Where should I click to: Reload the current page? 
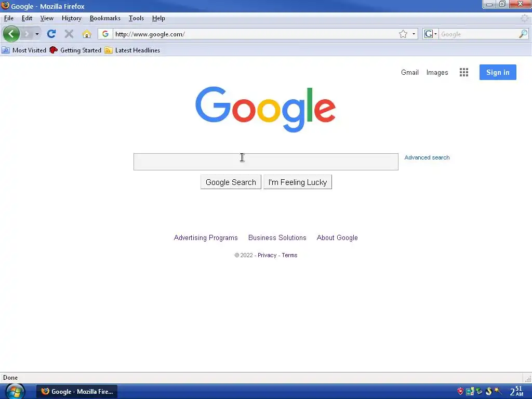tap(51, 34)
